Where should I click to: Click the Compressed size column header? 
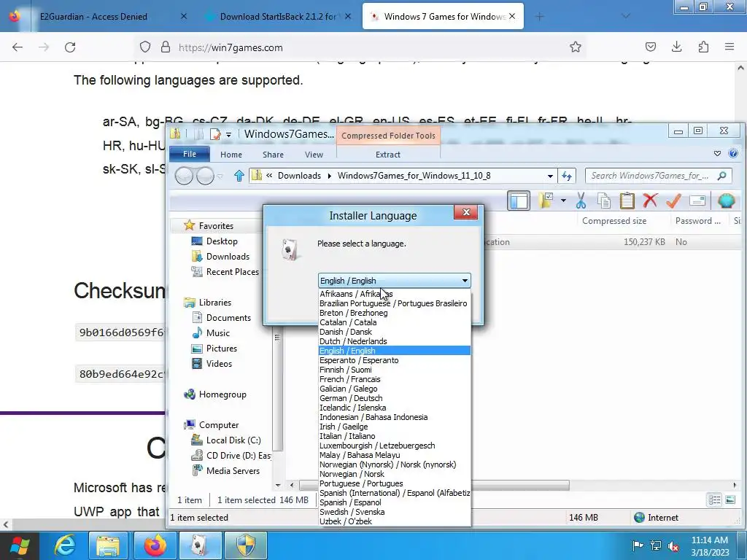tap(614, 221)
